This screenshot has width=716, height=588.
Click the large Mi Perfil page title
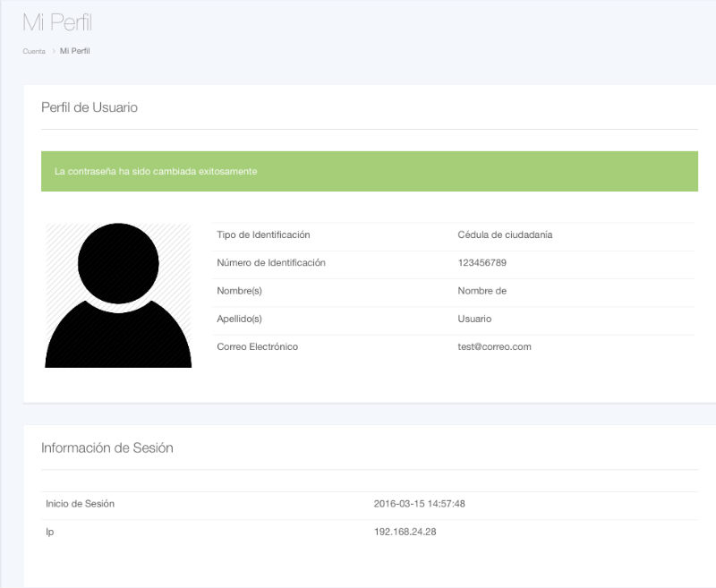tap(57, 23)
